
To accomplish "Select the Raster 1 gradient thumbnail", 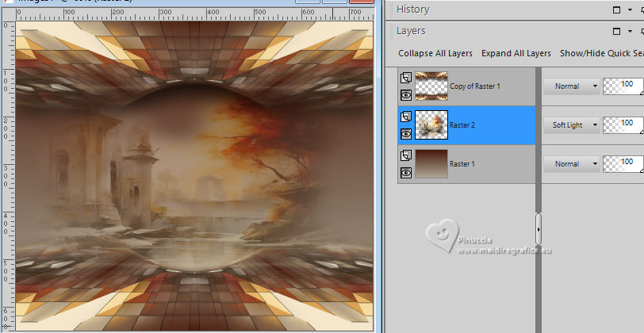I will tap(431, 164).
